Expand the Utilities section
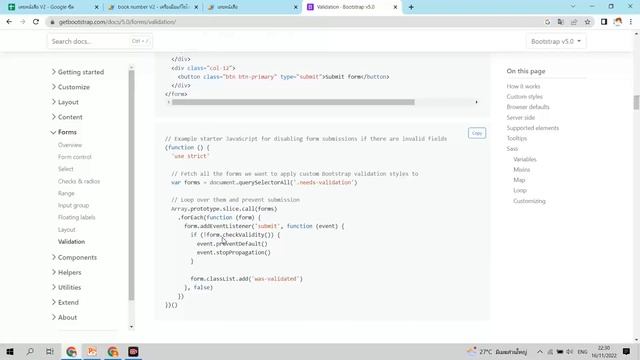The image size is (640, 360). (x=67, y=287)
